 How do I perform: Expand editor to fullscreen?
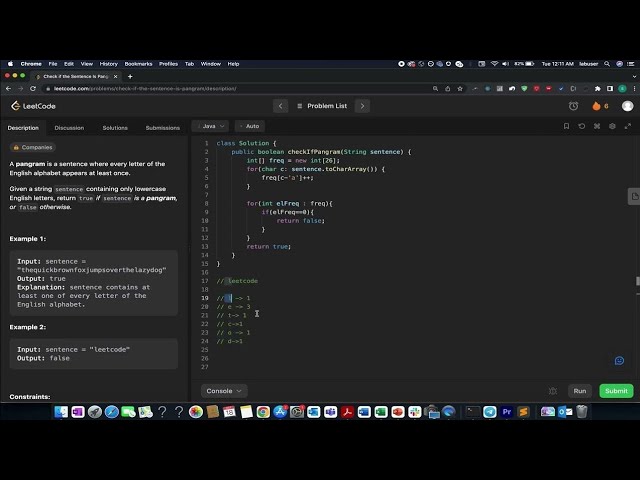pyautogui.click(x=628, y=126)
